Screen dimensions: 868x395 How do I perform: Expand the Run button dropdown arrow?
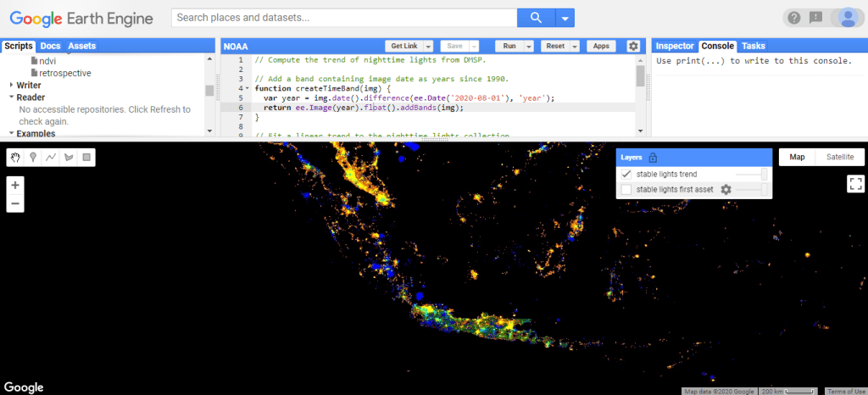click(529, 46)
